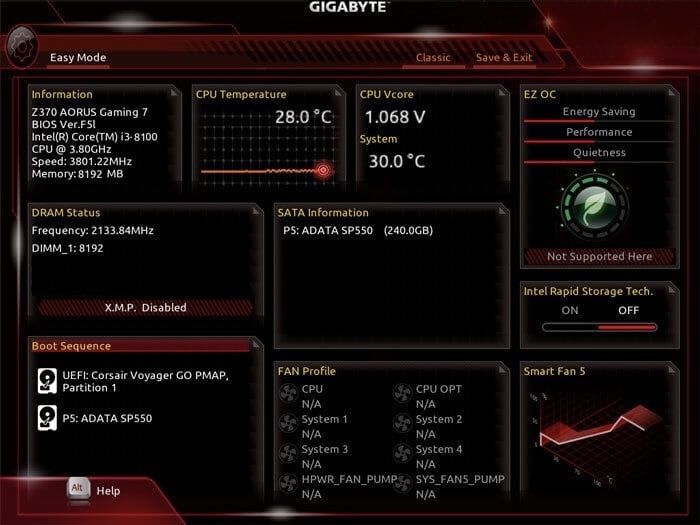
Task: Click the System 1 fan icon
Action: [288, 423]
